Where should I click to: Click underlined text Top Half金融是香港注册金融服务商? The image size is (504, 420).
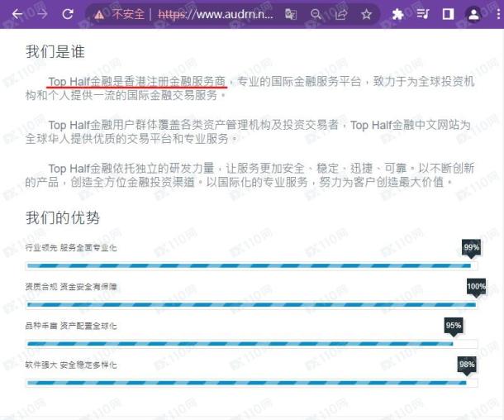[x=137, y=82]
